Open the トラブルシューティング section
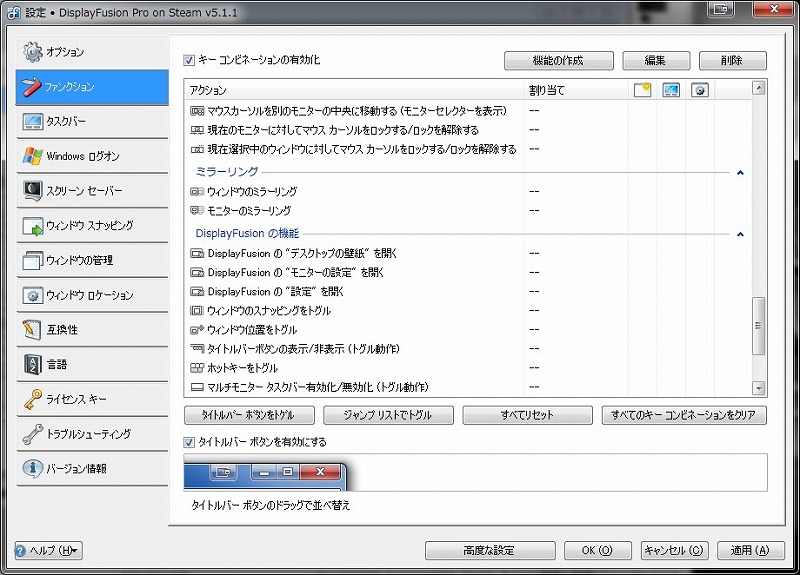This screenshot has height=575, width=800. [92, 434]
